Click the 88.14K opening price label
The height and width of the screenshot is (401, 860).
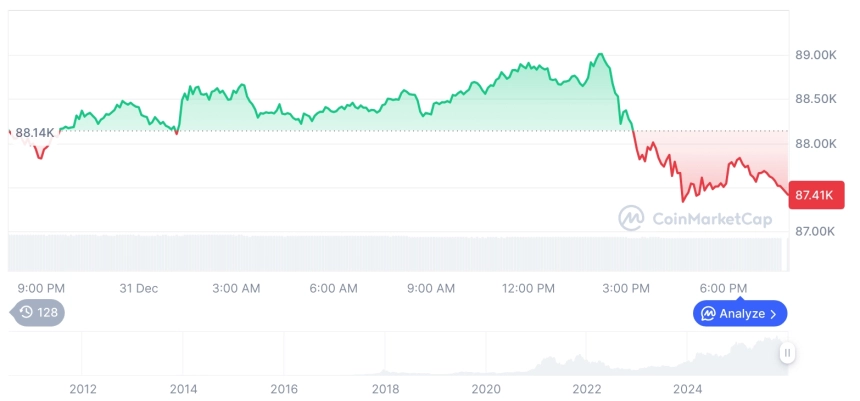click(35, 132)
